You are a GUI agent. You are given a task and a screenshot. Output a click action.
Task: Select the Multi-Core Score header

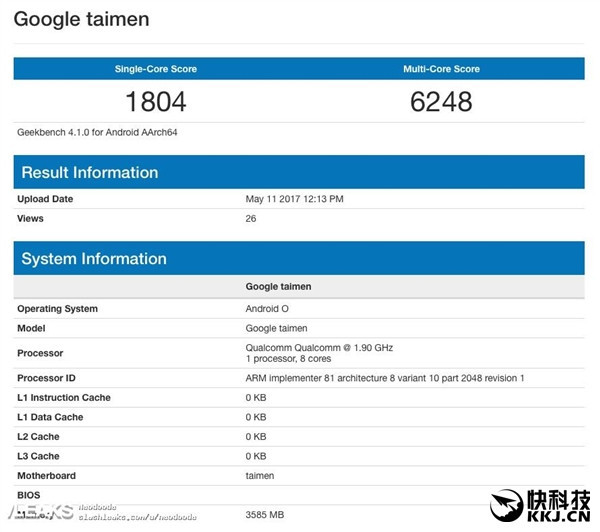point(441,69)
